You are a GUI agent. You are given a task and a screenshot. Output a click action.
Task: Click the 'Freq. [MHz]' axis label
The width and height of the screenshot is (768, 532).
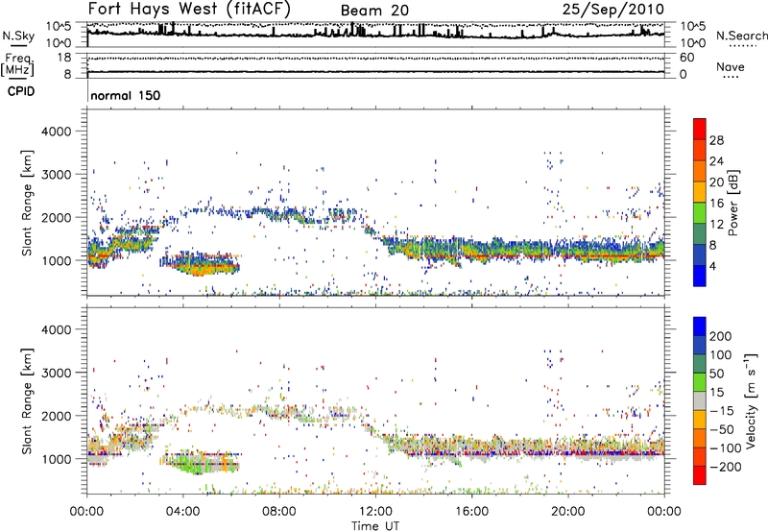click(x=17, y=64)
